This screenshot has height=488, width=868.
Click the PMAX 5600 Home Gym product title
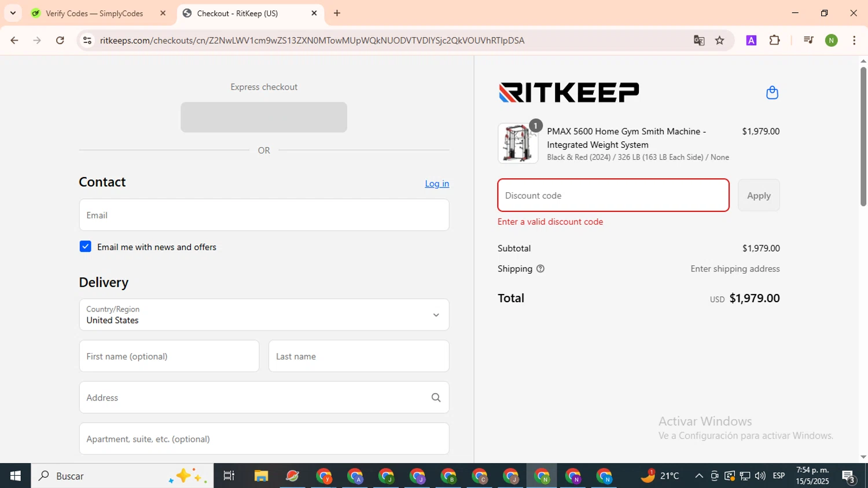(x=627, y=138)
